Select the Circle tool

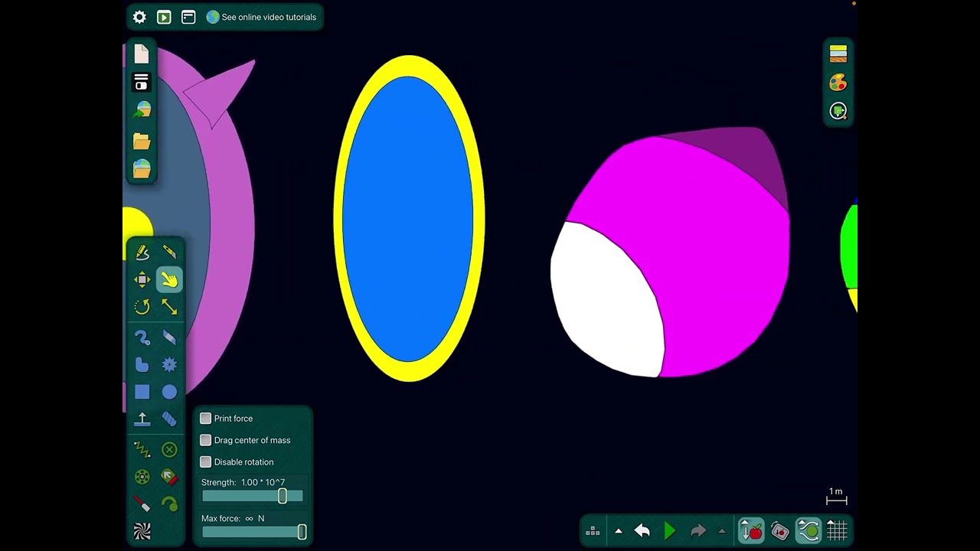coord(169,392)
